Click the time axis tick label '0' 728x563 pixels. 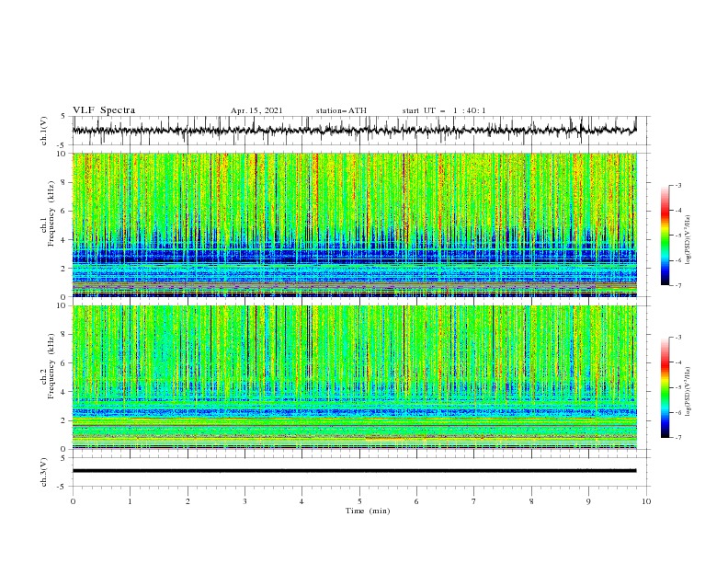pyautogui.click(x=73, y=501)
